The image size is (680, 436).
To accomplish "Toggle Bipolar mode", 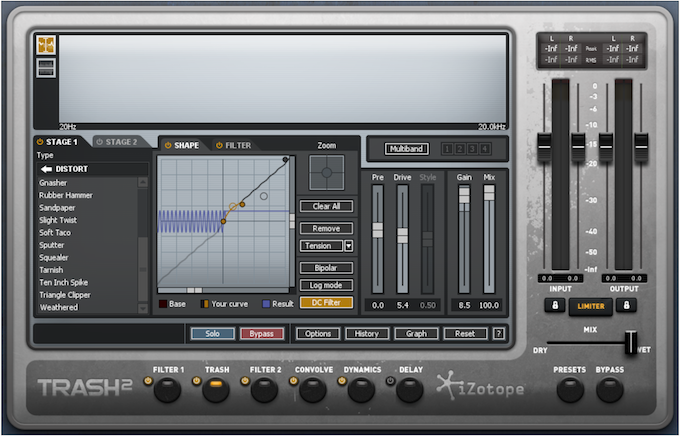I will 326,268.
